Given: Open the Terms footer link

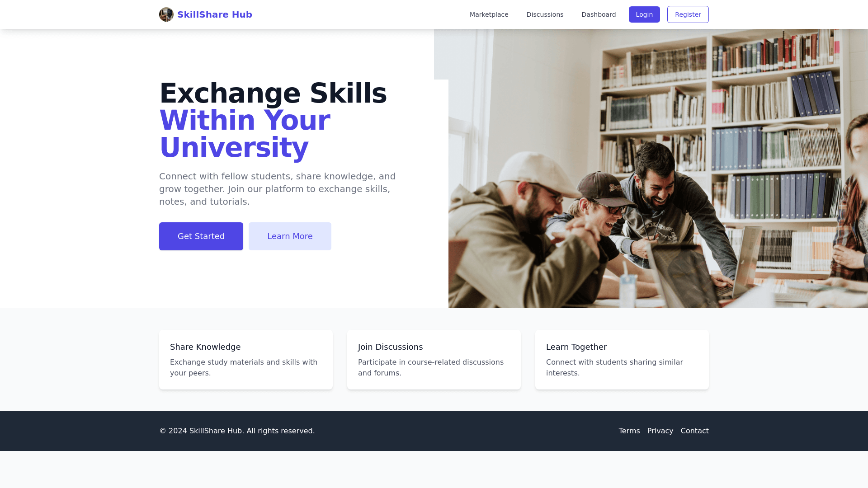Looking at the screenshot, I should pos(629,431).
